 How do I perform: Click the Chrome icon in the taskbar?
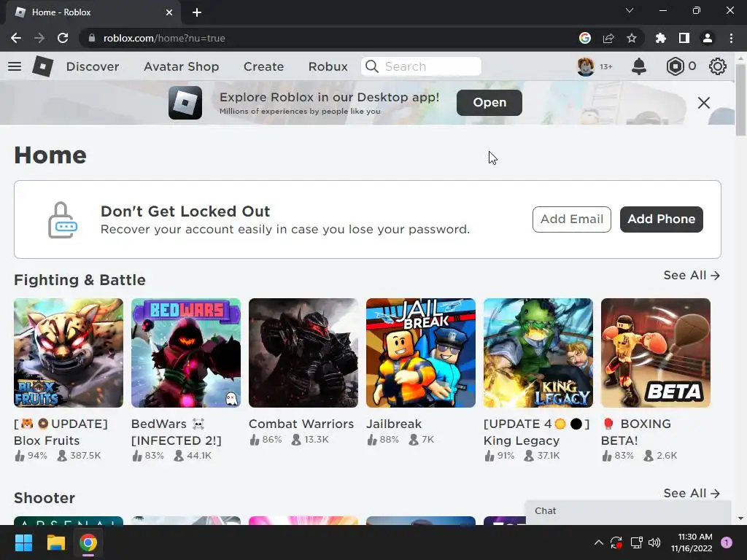88,542
